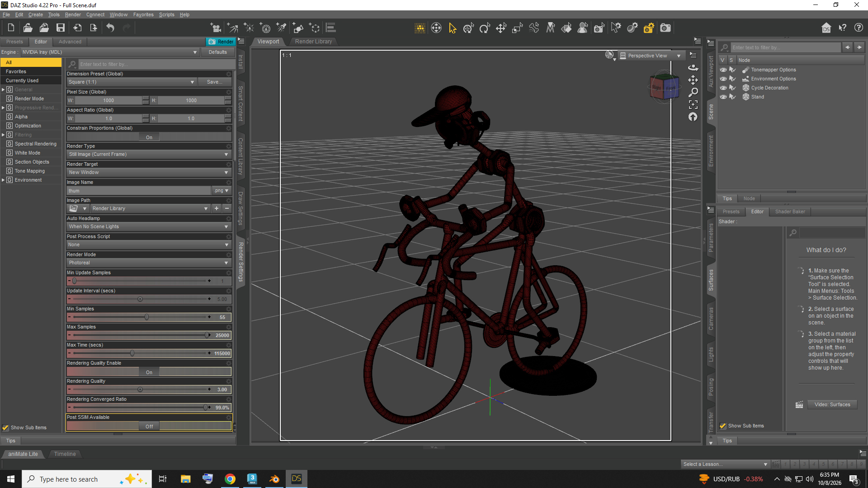Select the Scale tool
Viewport: 868px width, 488px height.
(517, 28)
